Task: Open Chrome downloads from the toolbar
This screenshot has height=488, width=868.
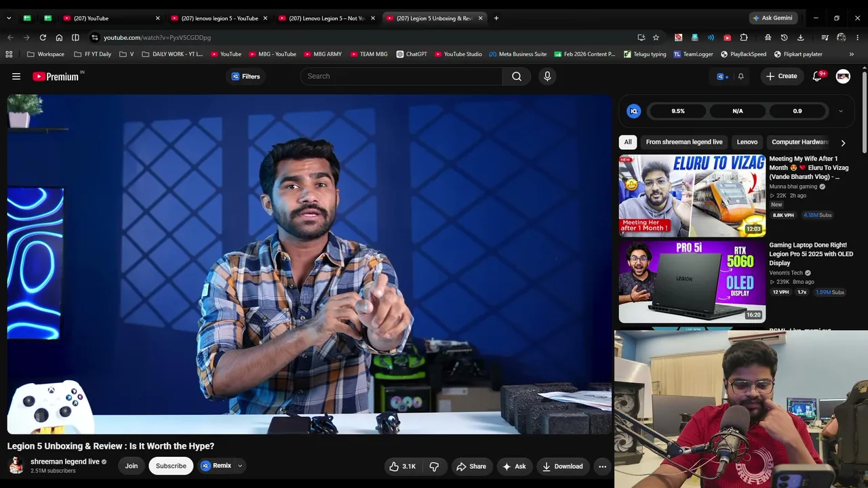Action: click(x=800, y=37)
